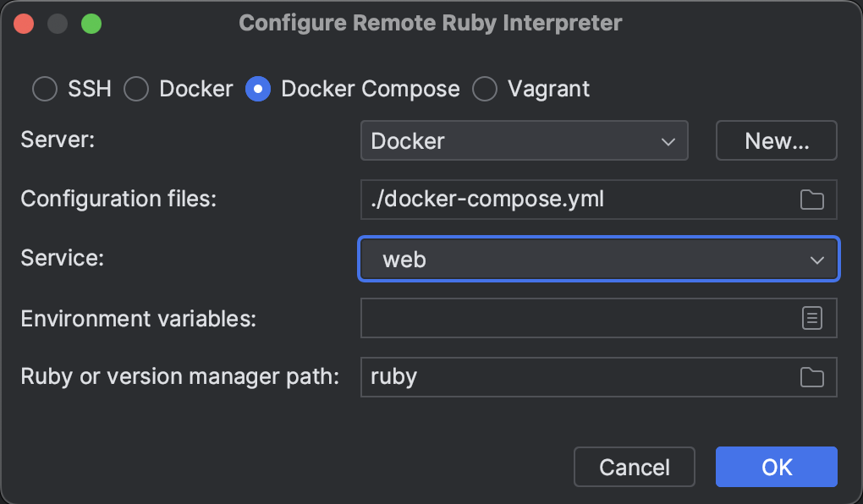The height and width of the screenshot is (504, 863).
Task: Browse for configuration files using folder icon
Action: click(811, 200)
